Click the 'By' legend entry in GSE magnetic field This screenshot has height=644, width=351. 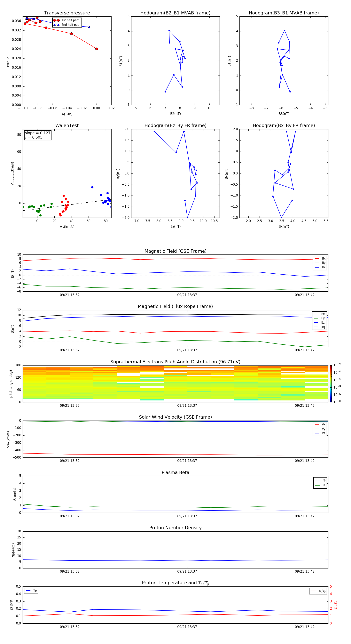(x=320, y=263)
